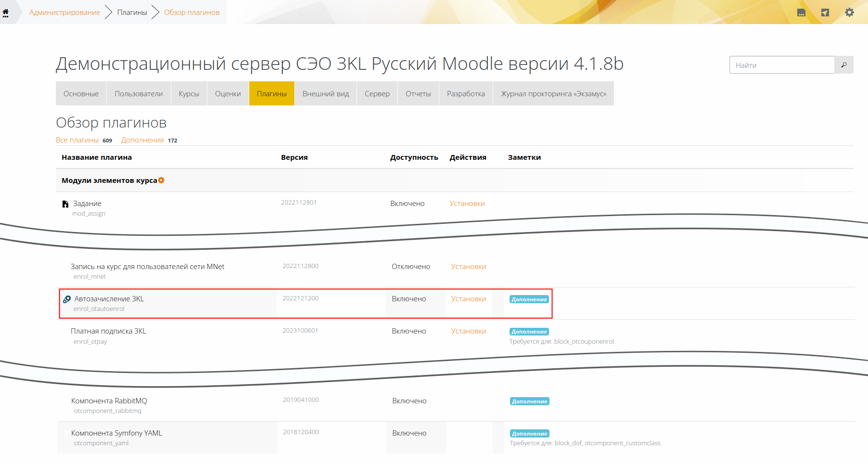
Task: Click enrol_otpay component name
Action: 90,342
